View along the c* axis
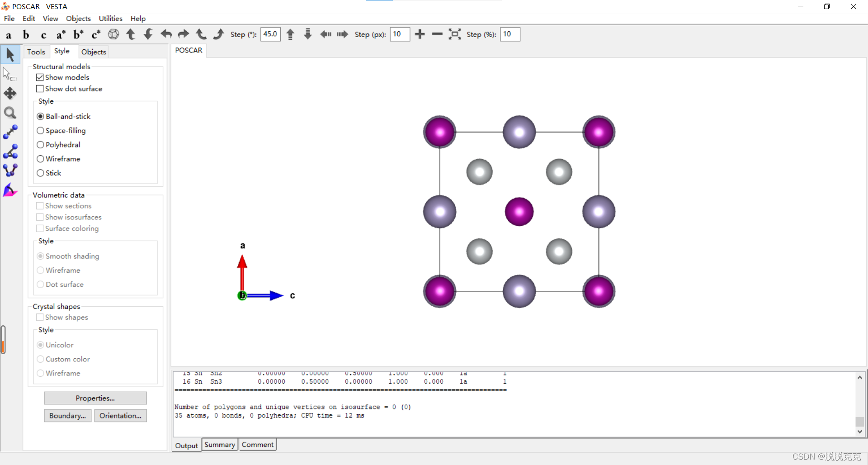Viewport: 868px width, 465px height. click(x=96, y=35)
